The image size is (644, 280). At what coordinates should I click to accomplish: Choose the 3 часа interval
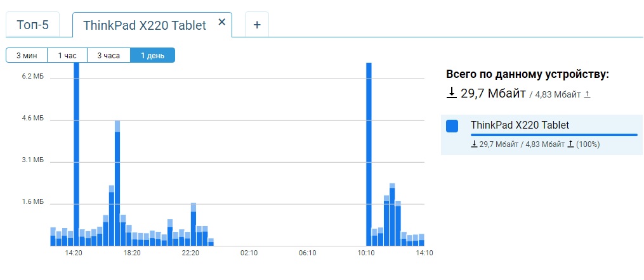(108, 56)
